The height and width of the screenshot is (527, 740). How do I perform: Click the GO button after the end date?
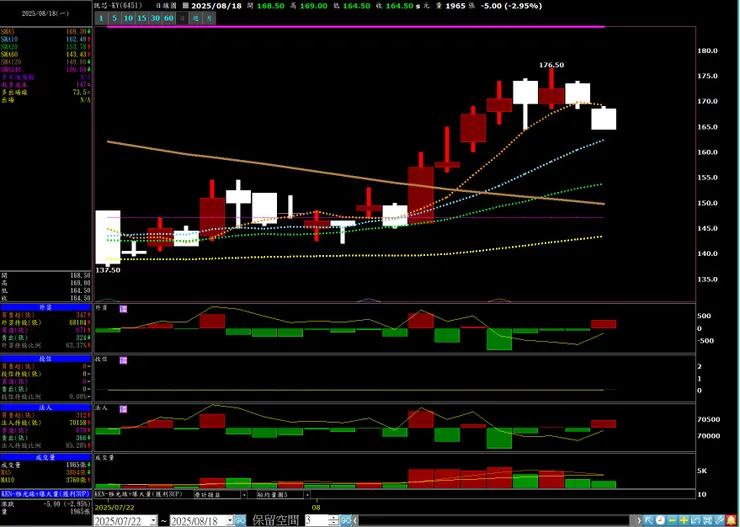[x=240, y=520]
